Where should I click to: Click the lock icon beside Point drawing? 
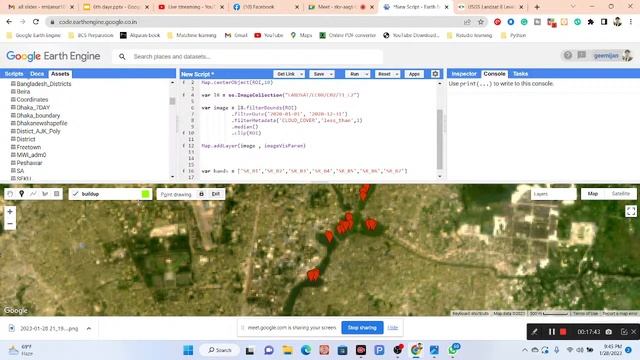coord(201,194)
